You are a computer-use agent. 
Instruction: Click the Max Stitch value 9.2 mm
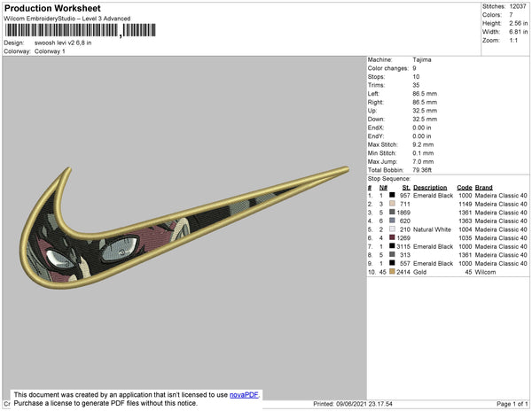pos(423,144)
